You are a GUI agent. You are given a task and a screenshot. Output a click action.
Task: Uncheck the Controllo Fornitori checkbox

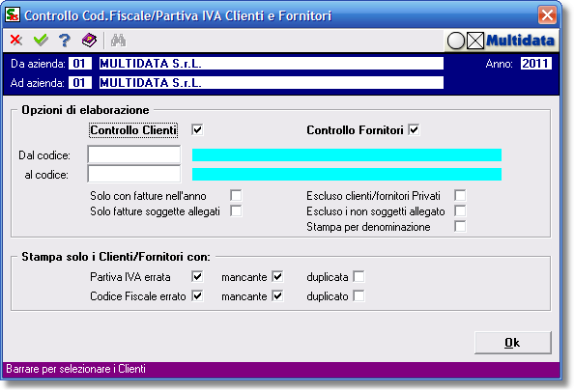tap(414, 129)
